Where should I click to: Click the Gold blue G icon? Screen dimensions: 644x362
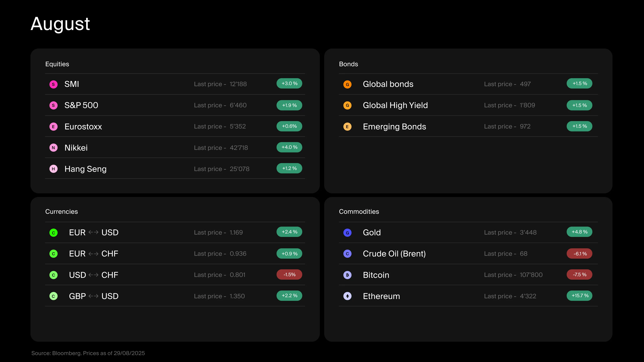(347, 233)
